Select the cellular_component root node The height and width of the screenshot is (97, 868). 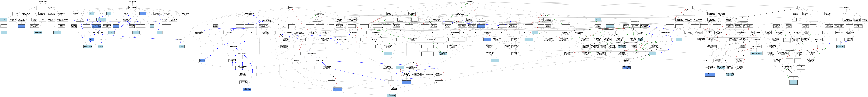tap(132, 2)
